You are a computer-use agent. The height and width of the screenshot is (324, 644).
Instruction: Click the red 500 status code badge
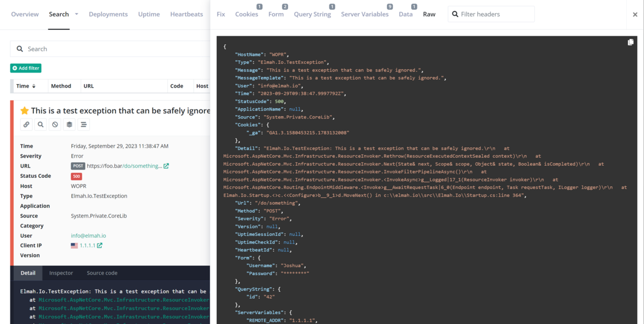(76, 176)
